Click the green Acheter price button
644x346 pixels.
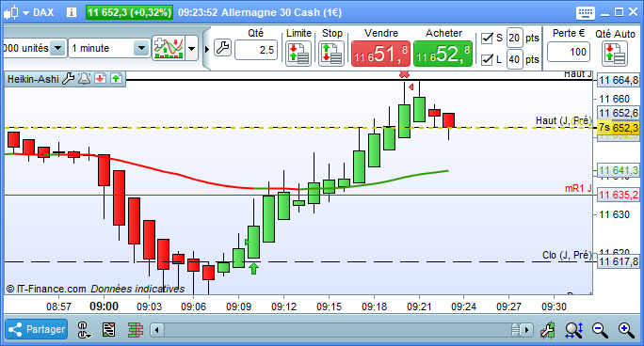pyautogui.click(x=443, y=54)
